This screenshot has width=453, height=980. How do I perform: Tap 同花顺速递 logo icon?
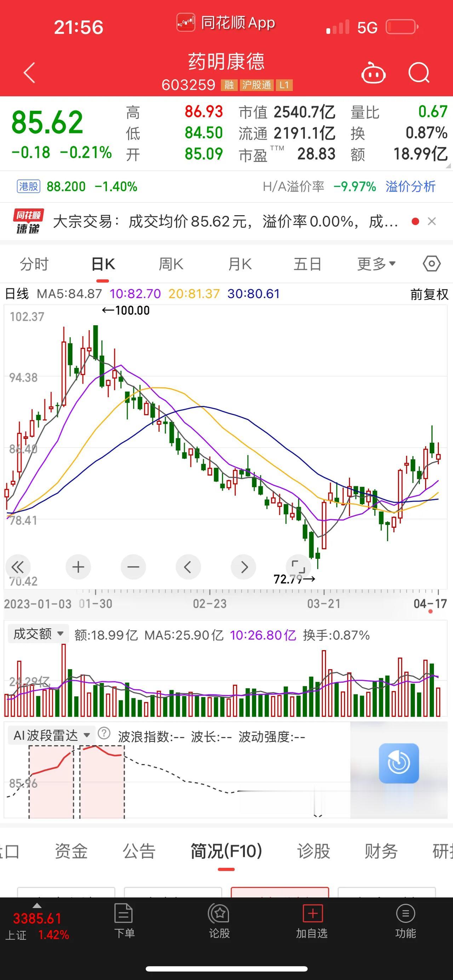pos(28,222)
